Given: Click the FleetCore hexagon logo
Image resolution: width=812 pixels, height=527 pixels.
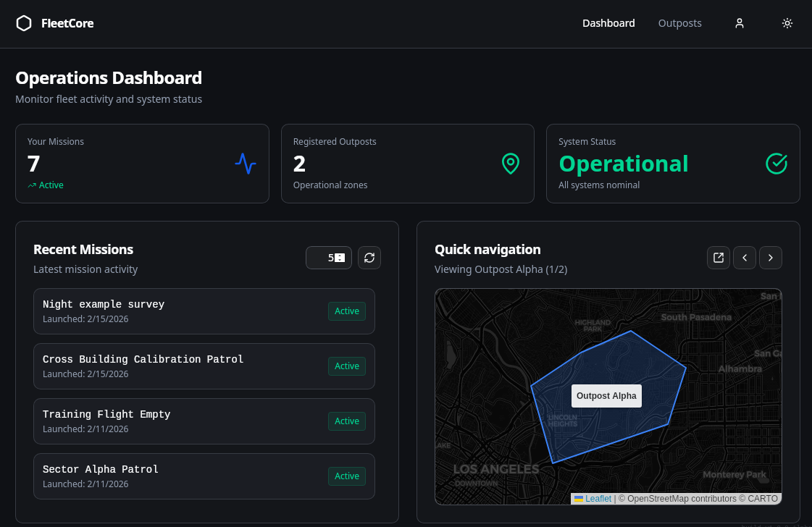Looking at the screenshot, I should click(24, 23).
